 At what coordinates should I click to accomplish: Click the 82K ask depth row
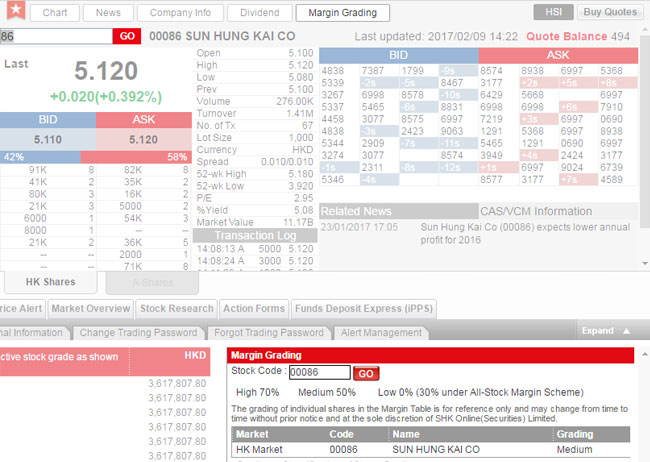(x=143, y=170)
